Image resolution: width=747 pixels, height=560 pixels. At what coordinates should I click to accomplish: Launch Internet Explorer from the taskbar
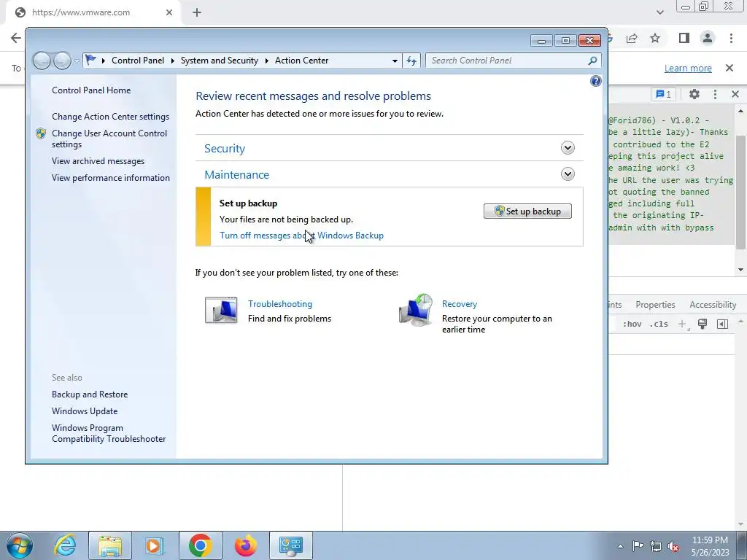[65, 545]
